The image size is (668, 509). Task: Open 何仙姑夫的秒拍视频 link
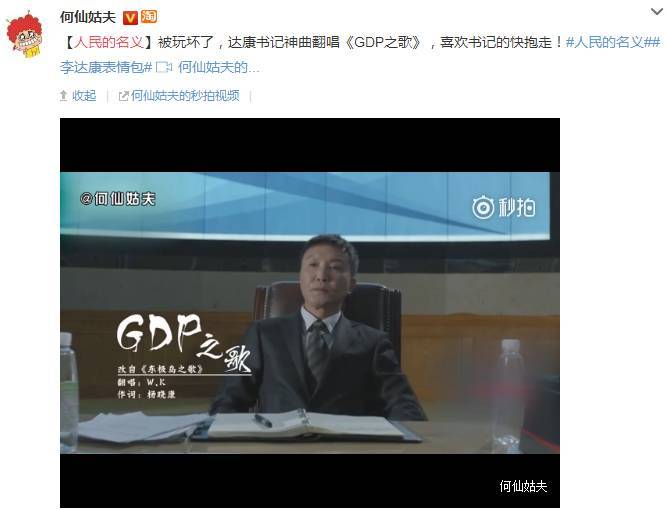185,96
